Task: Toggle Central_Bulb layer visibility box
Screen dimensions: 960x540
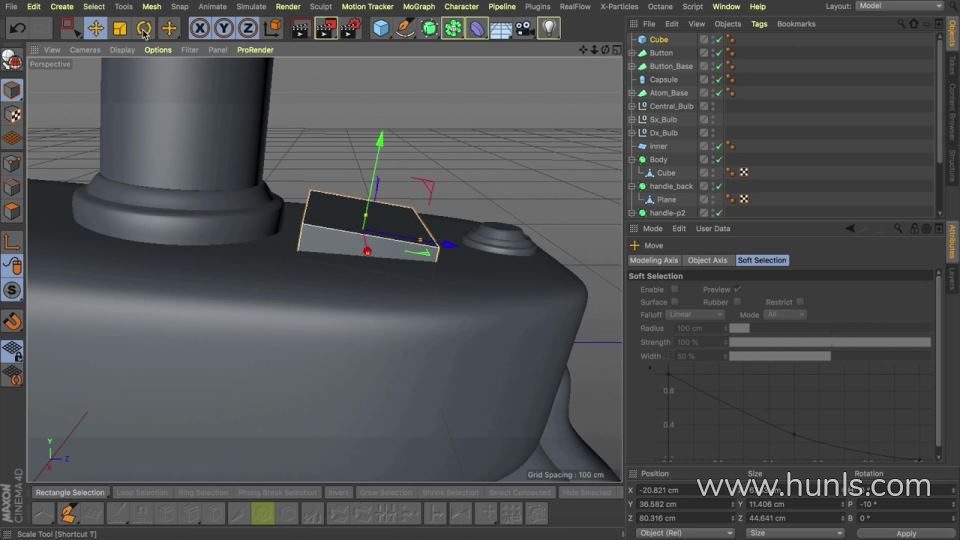Action: 704,106
